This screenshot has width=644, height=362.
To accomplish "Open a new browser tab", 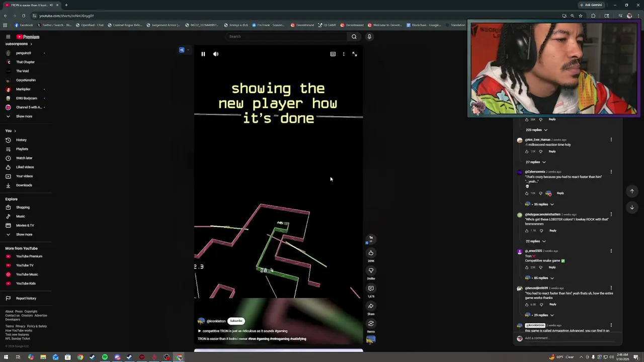I will point(66,5).
